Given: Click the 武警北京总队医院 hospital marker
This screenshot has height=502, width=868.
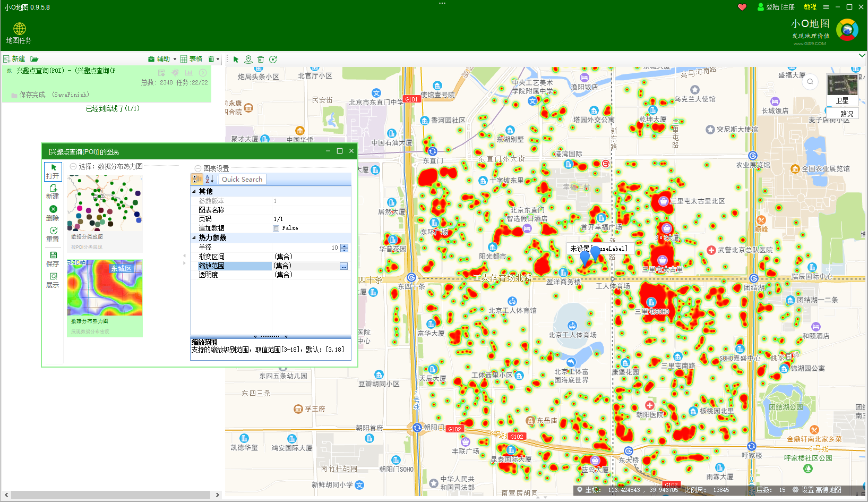Looking at the screenshot, I should [x=711, y=250].
